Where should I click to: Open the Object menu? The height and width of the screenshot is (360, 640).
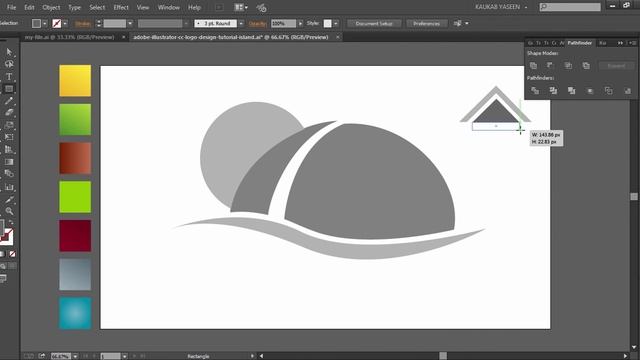coord(51,7)
